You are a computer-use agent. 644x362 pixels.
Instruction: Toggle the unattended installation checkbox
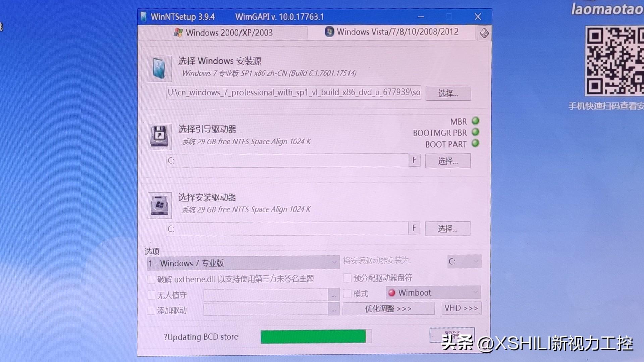tap(149, 294)
